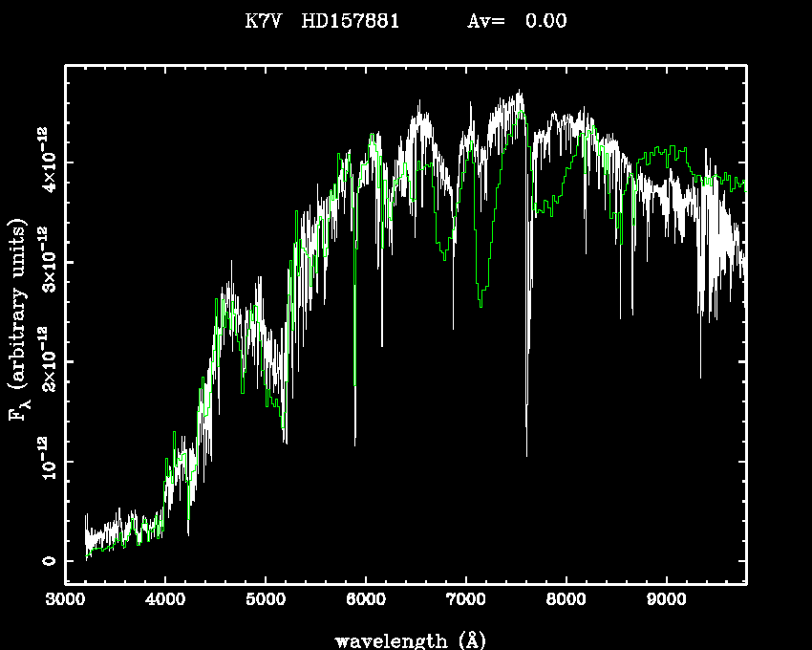Click bottom of sharp absorption line near 5900 Å

355,444
